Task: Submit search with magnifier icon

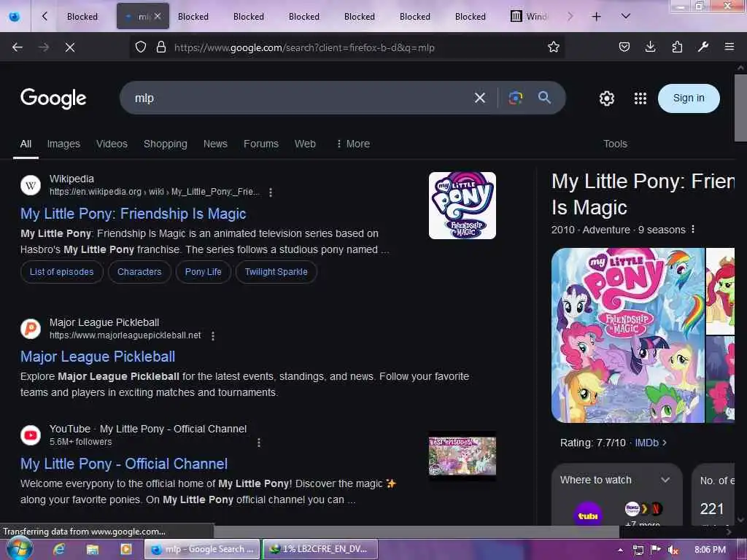Action: pos(544,98)
